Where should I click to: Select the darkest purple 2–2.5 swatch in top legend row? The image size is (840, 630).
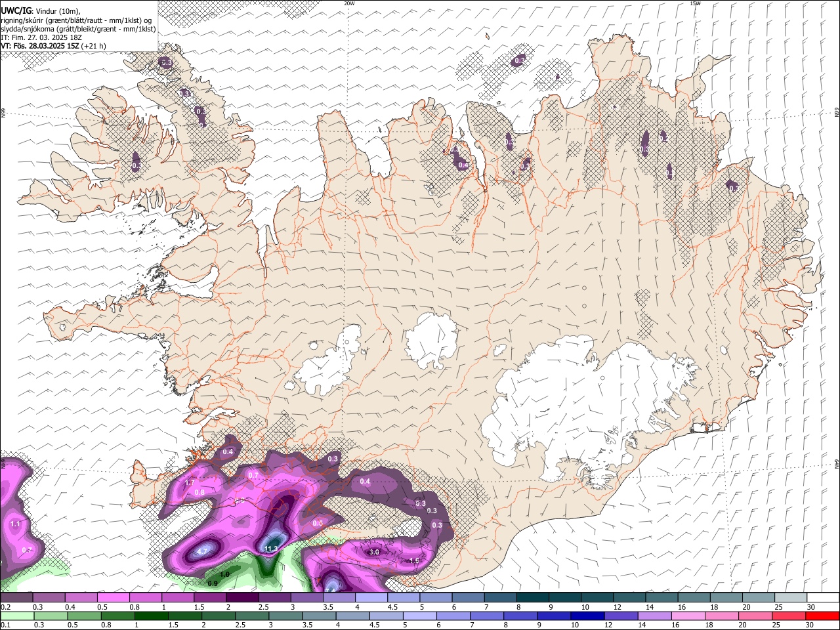pos(242,598)
